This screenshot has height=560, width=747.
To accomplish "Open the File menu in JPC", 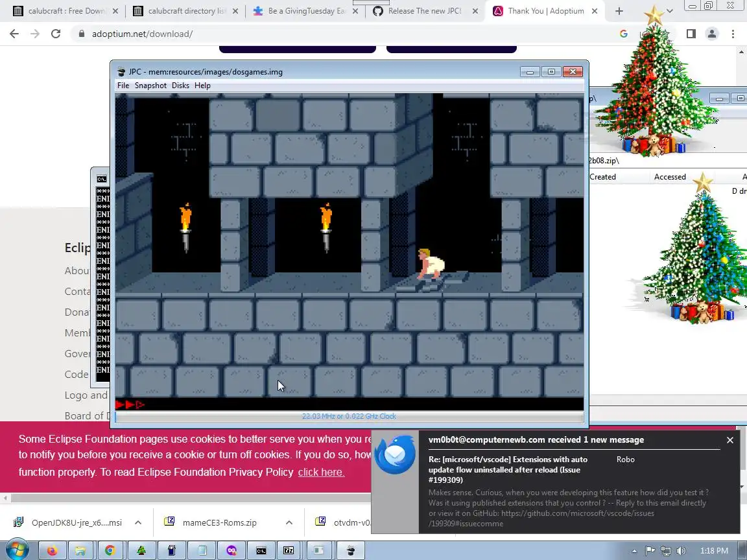I will pos(123,86).
